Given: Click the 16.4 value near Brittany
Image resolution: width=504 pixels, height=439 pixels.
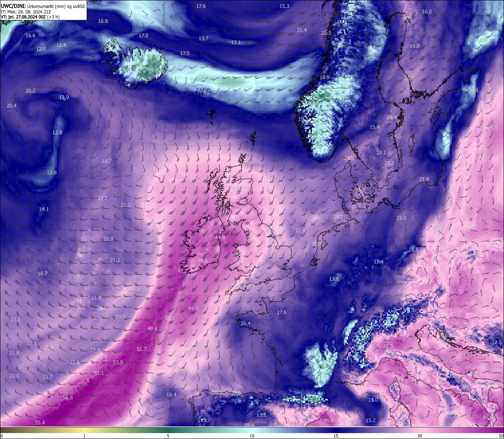Looking at the screenshot, I should coord(245,323).
